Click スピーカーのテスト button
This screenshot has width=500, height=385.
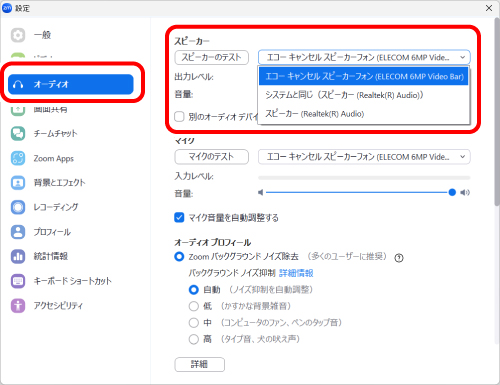[x=212, y=57]
